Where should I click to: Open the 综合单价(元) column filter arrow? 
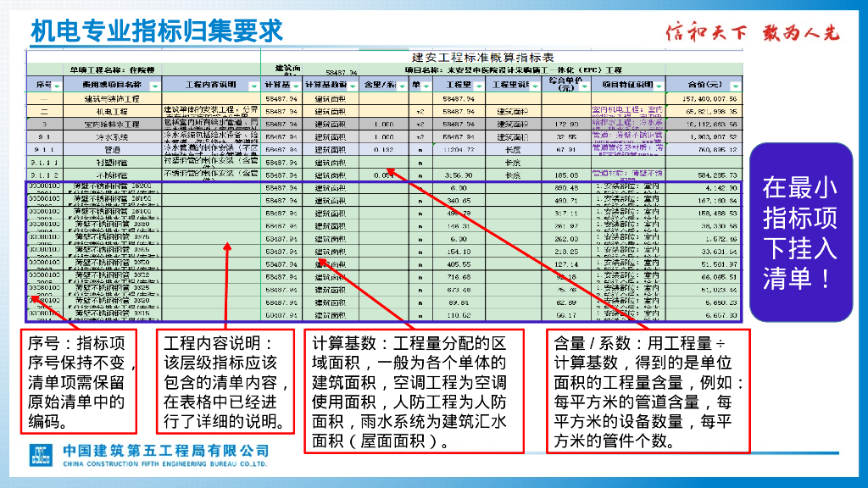pyautogui.click(x=585, y=86)
